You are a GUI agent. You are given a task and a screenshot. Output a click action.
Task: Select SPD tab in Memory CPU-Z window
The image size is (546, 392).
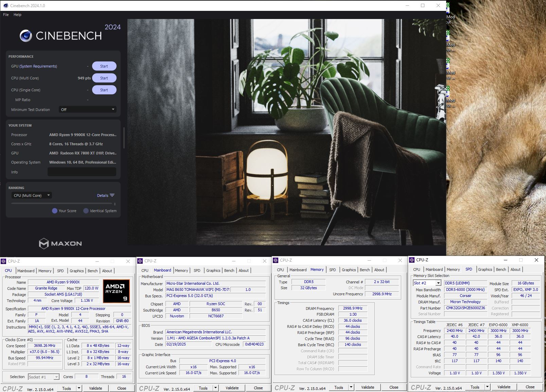(x=333, y=270)
